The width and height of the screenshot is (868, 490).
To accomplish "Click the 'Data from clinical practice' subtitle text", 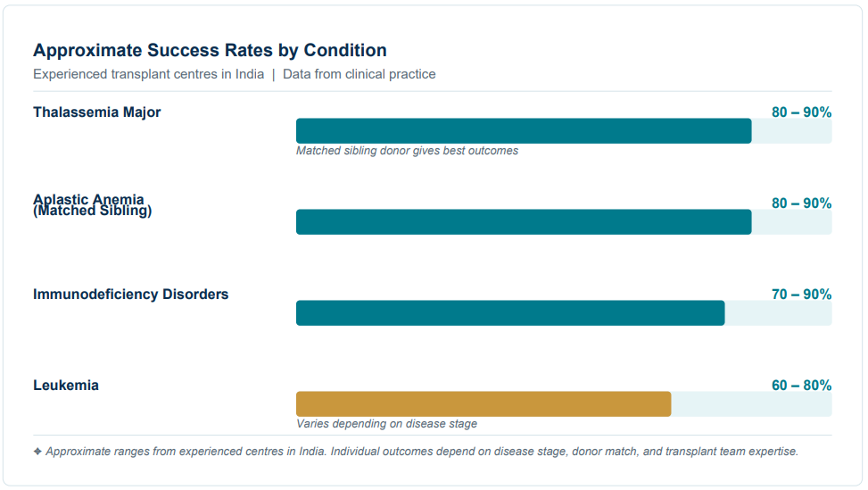I will click(x=359, y=74).
